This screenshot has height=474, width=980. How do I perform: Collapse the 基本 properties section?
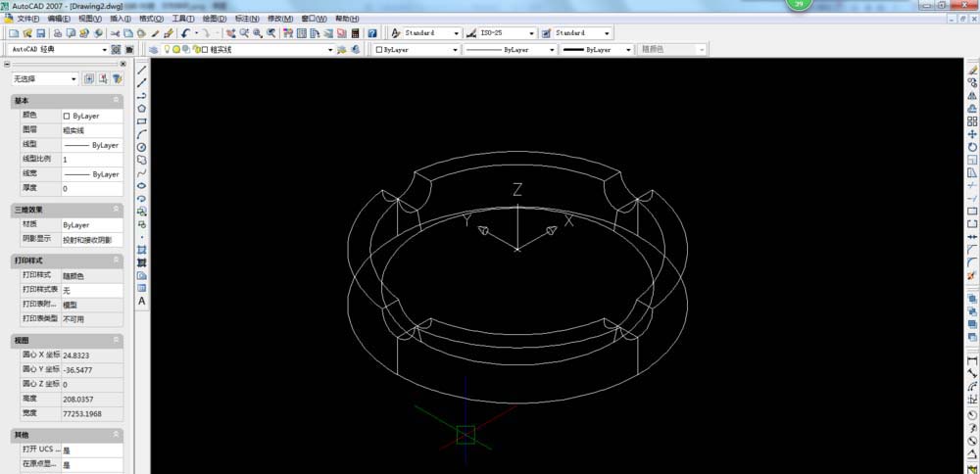pyautogui.click(x=117, y=101)
